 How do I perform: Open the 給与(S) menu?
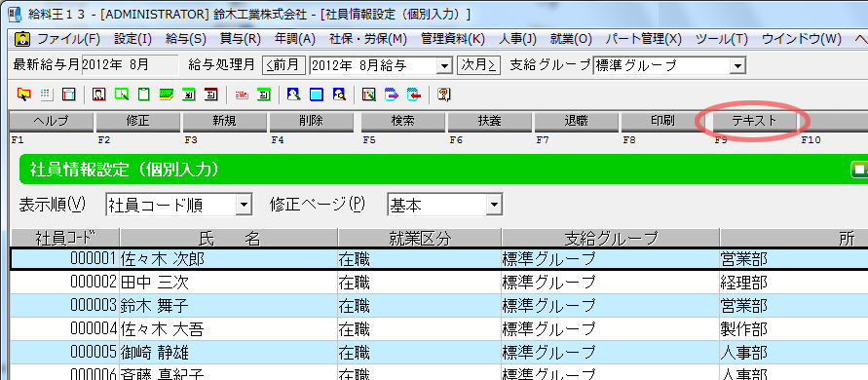coord(185,39)
